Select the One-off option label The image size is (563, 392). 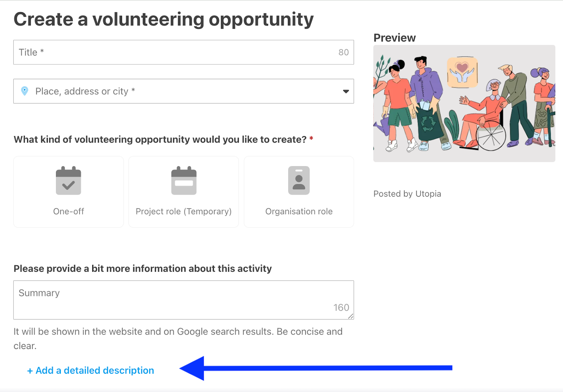(x=69, y=211)
